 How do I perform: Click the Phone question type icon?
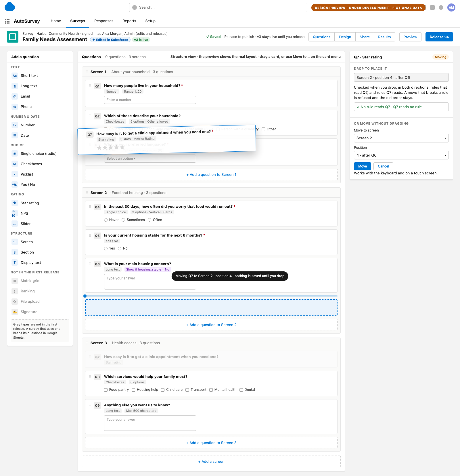(x=15, y=107)
